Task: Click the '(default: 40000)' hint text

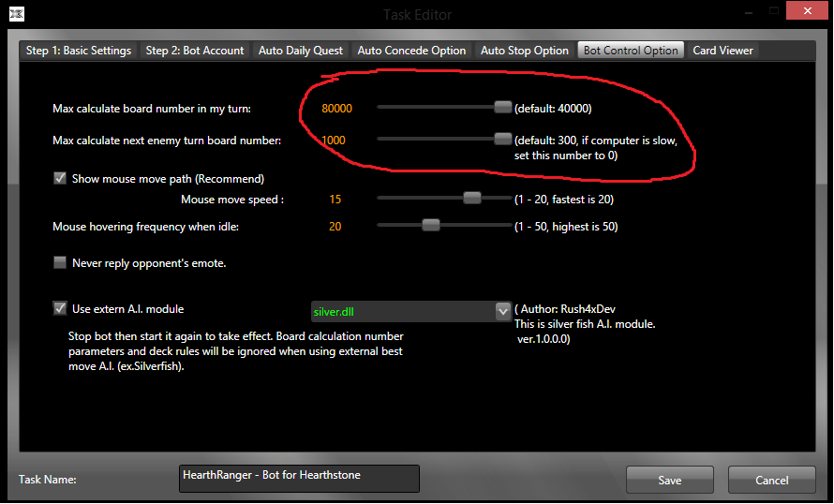Action: (553, 109)
